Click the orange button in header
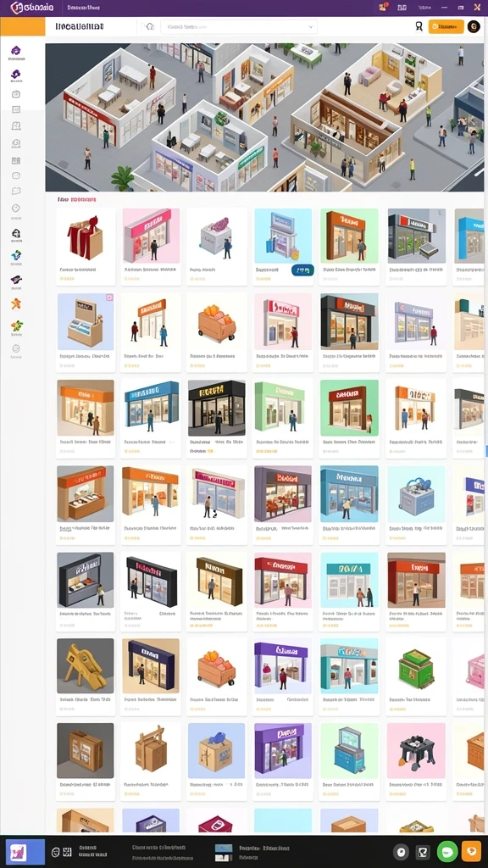 446,26
